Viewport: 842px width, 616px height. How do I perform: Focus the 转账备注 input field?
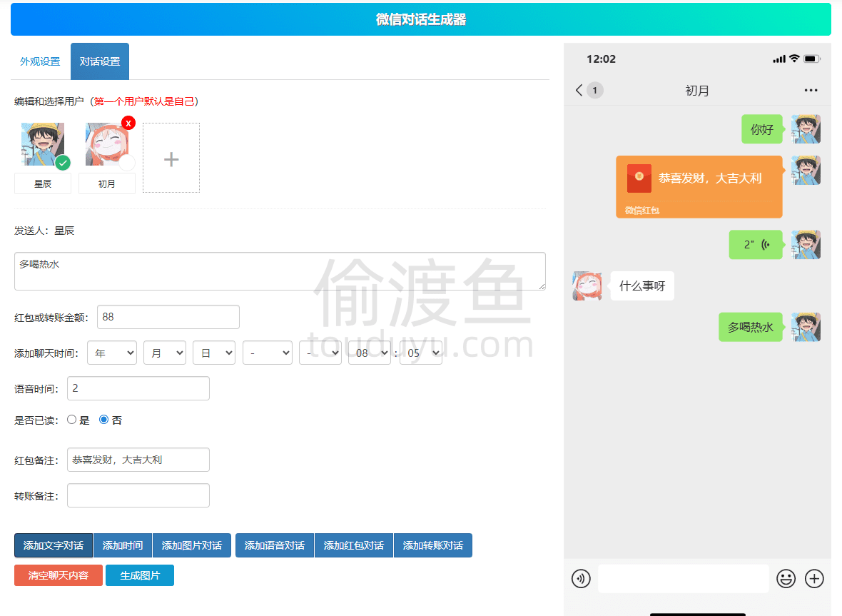point(138,495)
